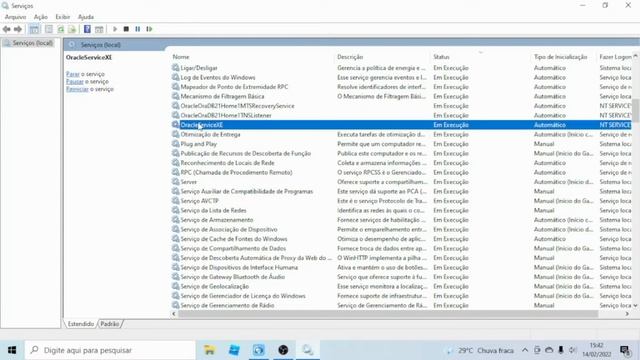
Task: Click the horizontal scrollbar right arrow
Action: [x=627, y=313]
